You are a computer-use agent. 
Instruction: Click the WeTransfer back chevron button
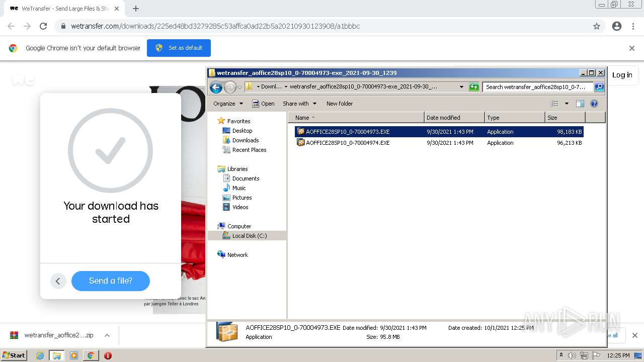click(x=58, y=281)
